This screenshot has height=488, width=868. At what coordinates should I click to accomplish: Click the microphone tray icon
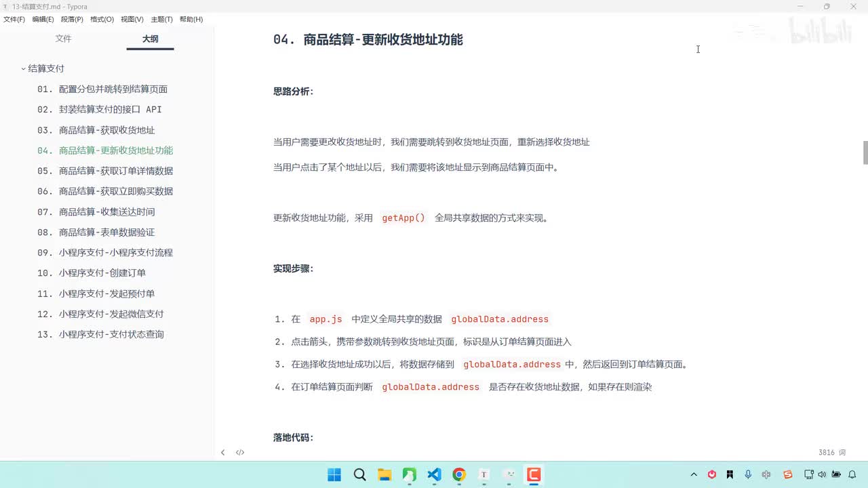coord(748,474)
